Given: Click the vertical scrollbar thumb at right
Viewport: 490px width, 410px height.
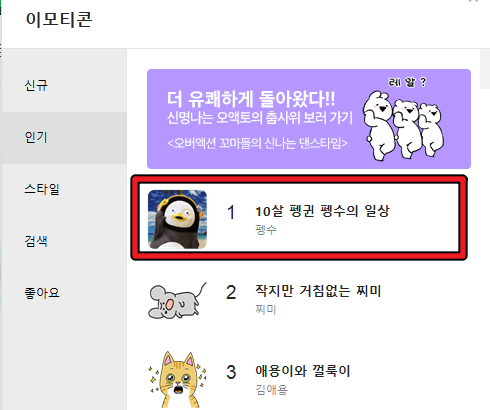Looking at the screenshot, I should click(x=485, y=69).
